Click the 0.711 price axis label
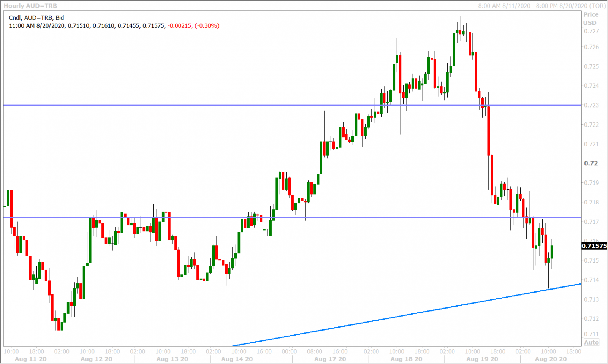The image size is (608, 364). point(591,334)
